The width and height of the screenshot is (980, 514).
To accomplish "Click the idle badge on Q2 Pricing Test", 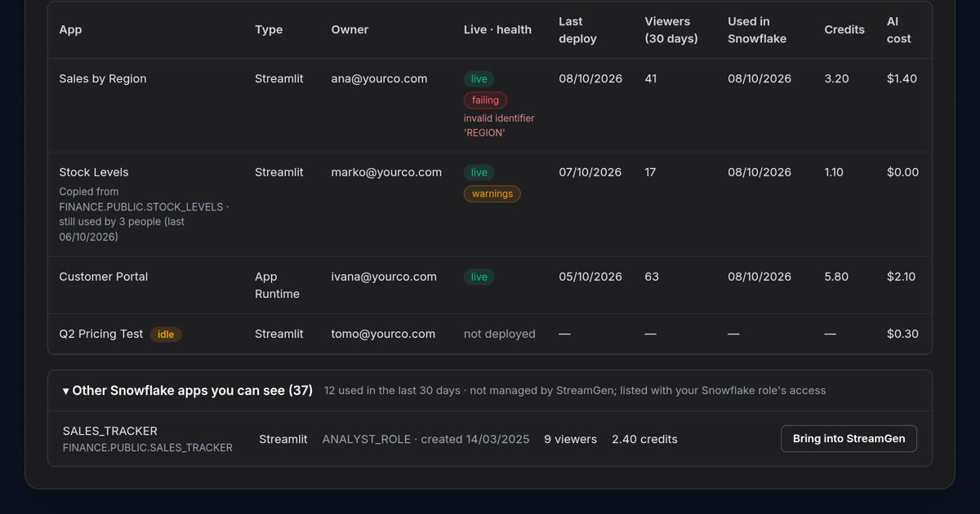I will 166,335.
